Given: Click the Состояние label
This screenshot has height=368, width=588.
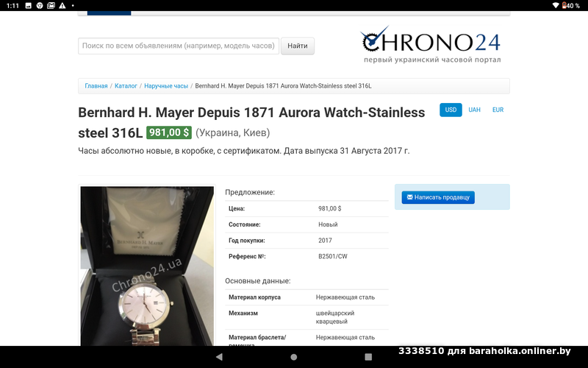Looking at the screenshot, I should coord(245,224).
